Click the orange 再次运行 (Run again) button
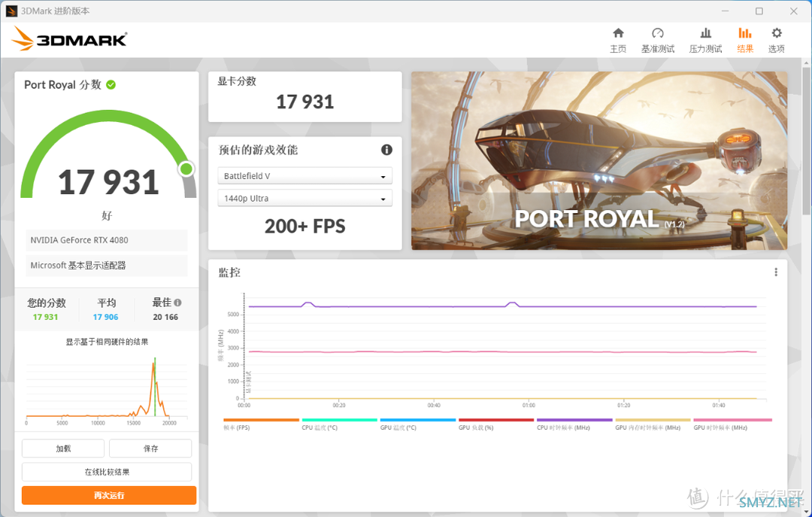812x517 pixels. click(109, 495)
